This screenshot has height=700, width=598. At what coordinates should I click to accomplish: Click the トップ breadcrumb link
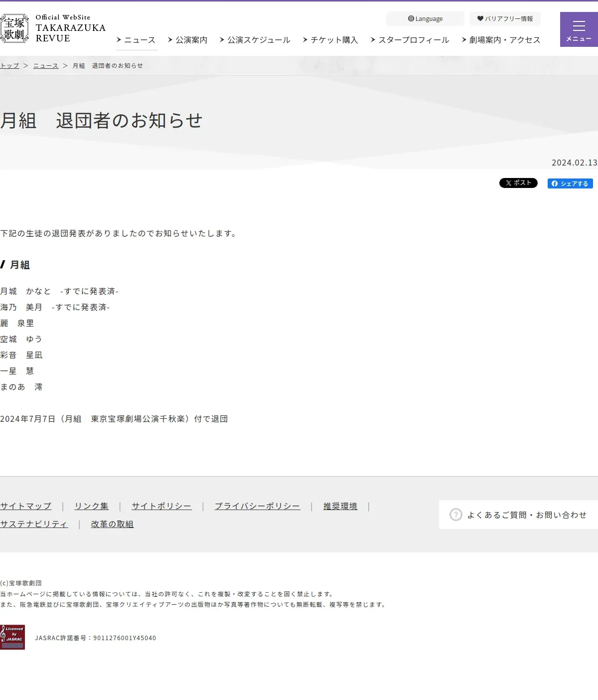[9, 66]
